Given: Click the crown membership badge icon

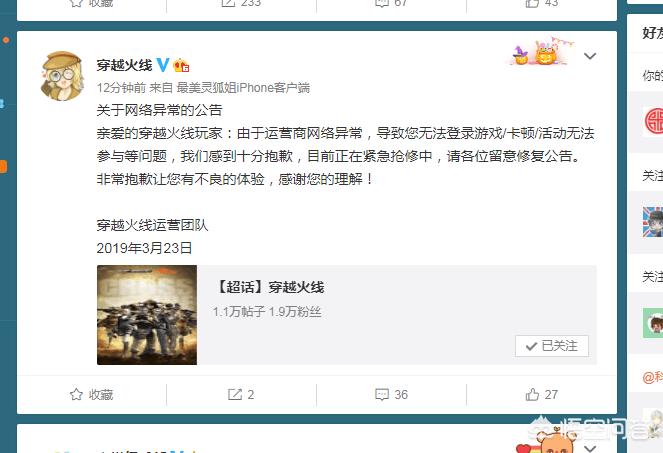Looking at the screenshot, I should pyautogui.click(x=181, y=65).
